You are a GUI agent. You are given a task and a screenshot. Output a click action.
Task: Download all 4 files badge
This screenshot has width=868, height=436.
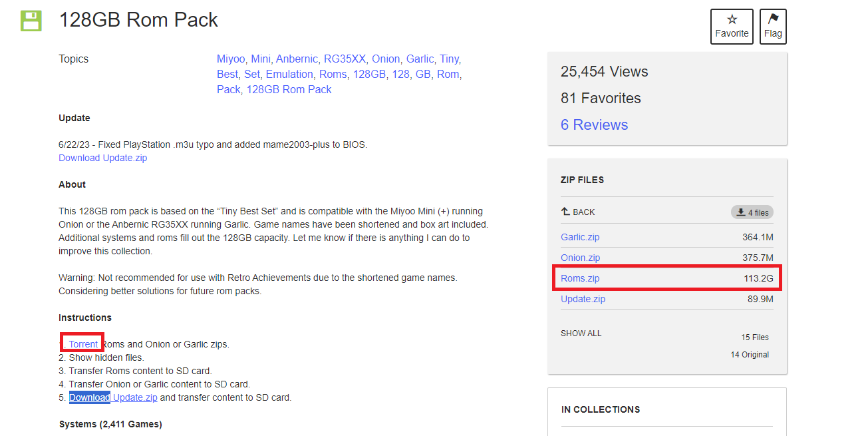tap(752, 212)
